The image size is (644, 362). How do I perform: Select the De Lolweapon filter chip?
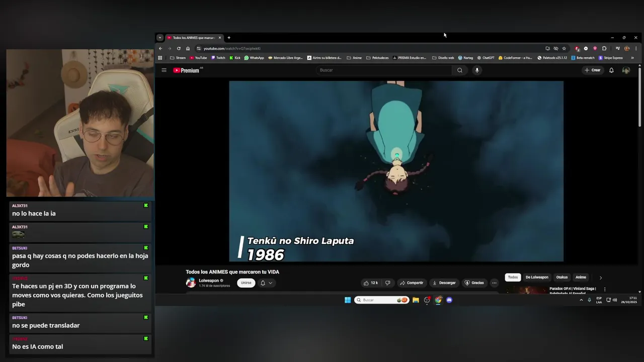(x=537, y=278)
